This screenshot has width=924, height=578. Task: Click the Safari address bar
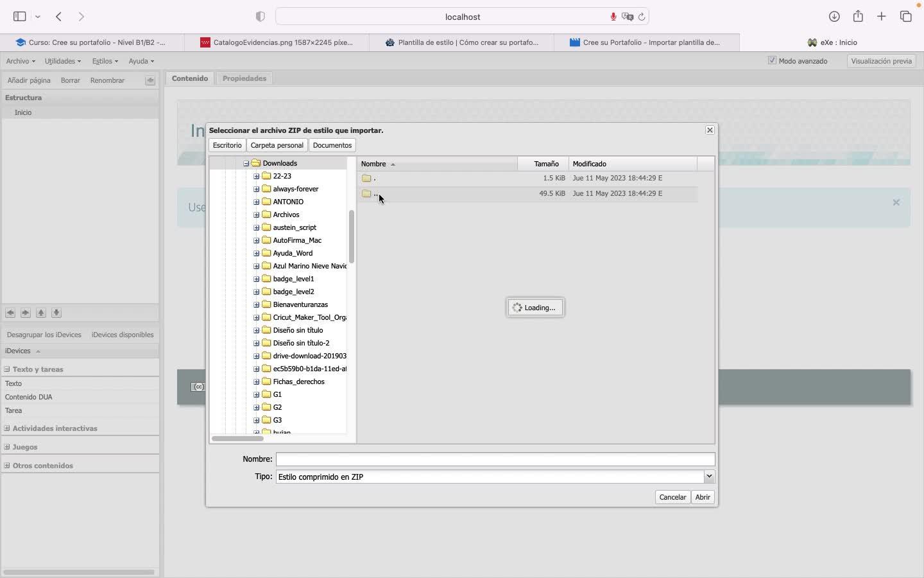click(462, 17)
